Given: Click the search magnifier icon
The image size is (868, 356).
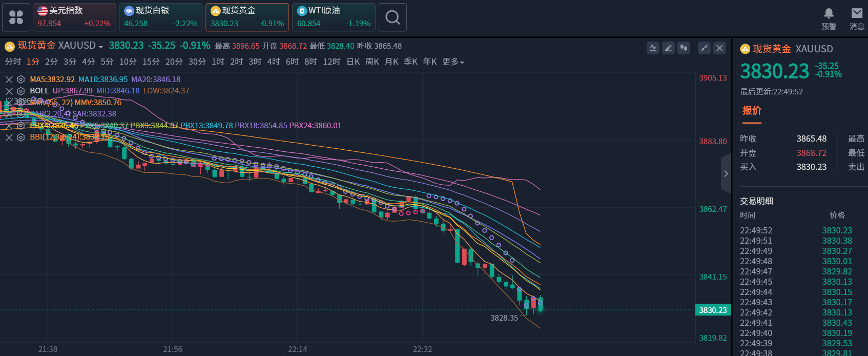Looking at the screenshot, I should (392, 17).
